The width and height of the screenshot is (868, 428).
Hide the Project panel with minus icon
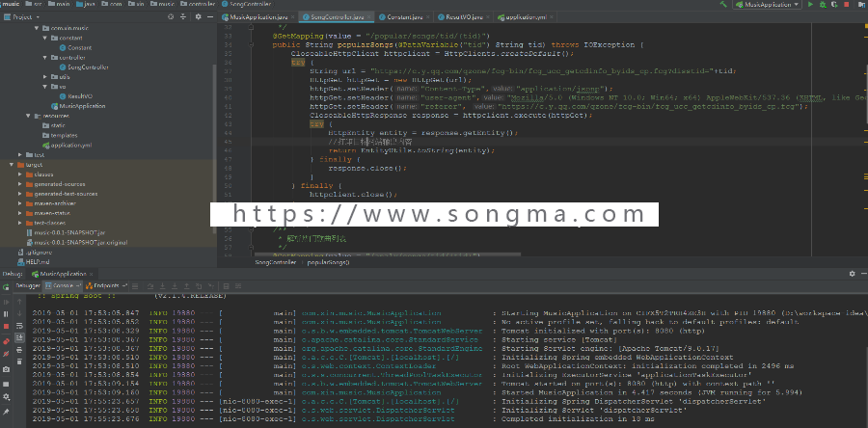tap(209, 17)
